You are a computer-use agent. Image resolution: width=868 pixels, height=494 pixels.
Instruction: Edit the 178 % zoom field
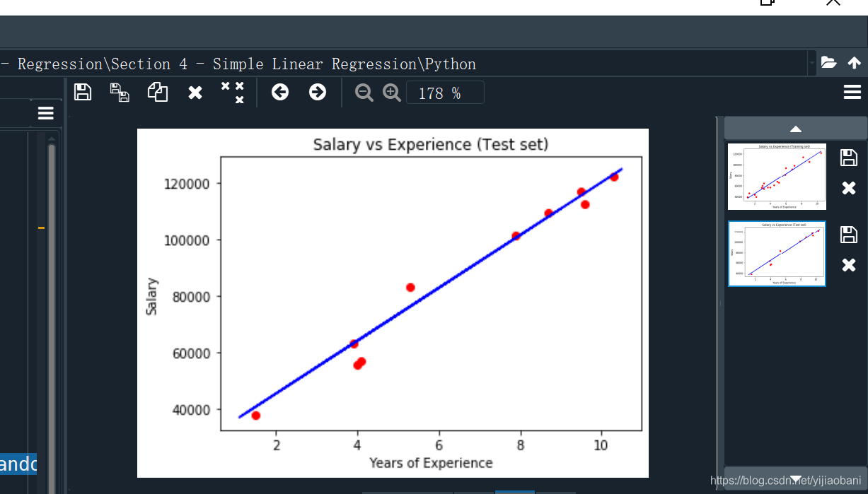(x=445, y=93)
